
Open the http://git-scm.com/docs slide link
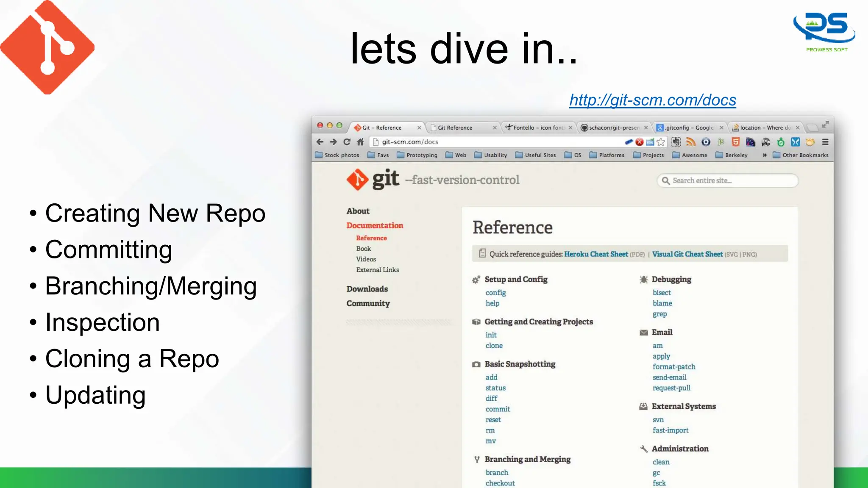click(653, 100)
